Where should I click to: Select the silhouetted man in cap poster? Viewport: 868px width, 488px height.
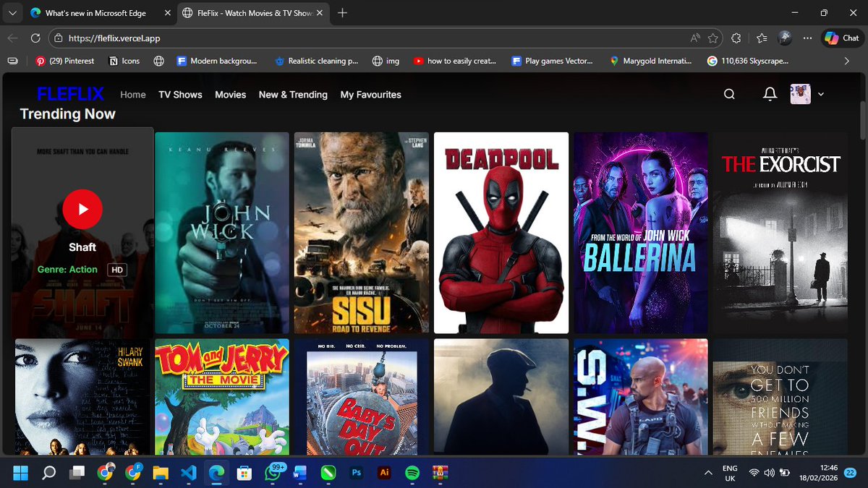[501, 397]
